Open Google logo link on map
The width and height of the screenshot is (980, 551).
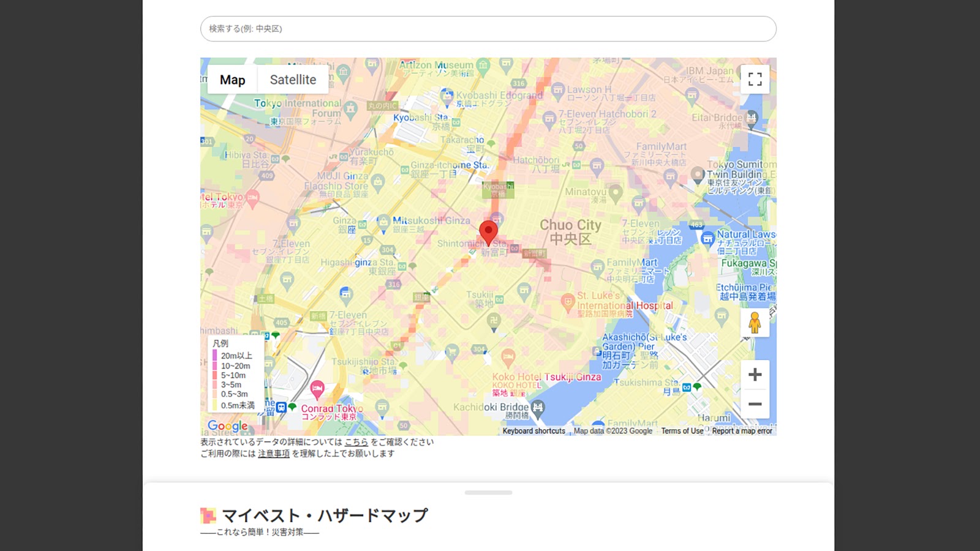pos(228,425)
